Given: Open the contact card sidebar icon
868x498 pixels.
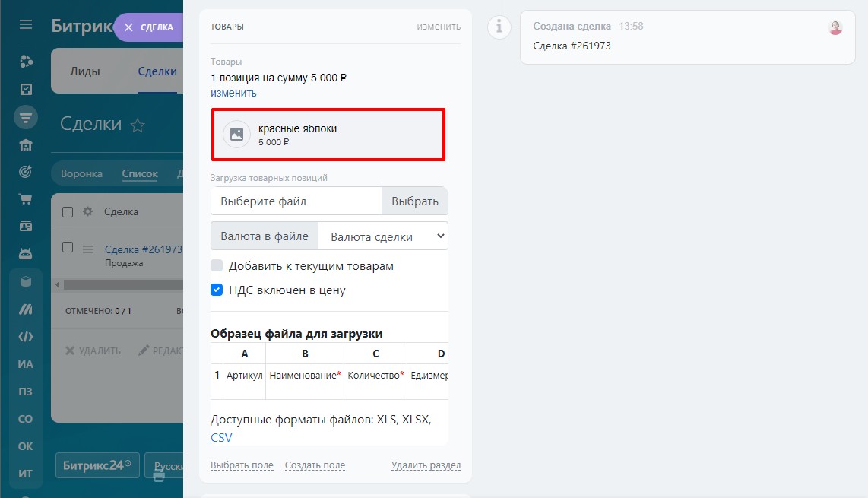Looking at the screenshot, I should pos(26,227).
